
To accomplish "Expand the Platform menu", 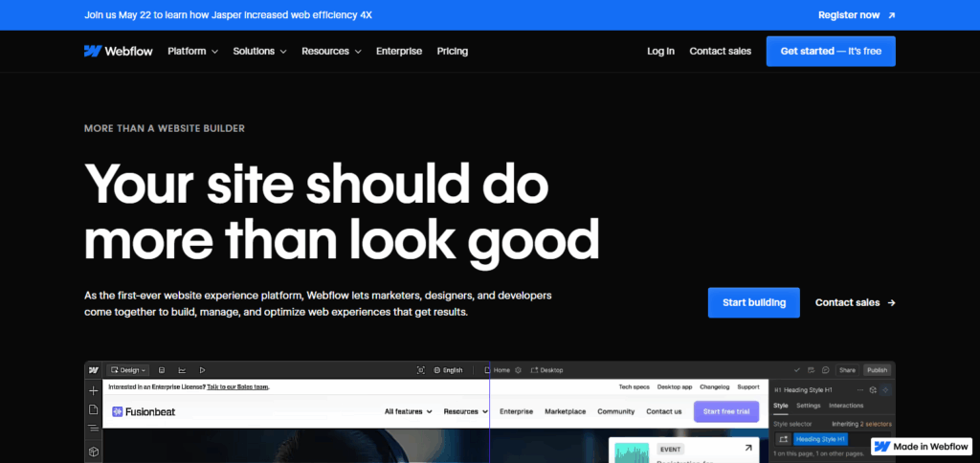I will (192, 52).
